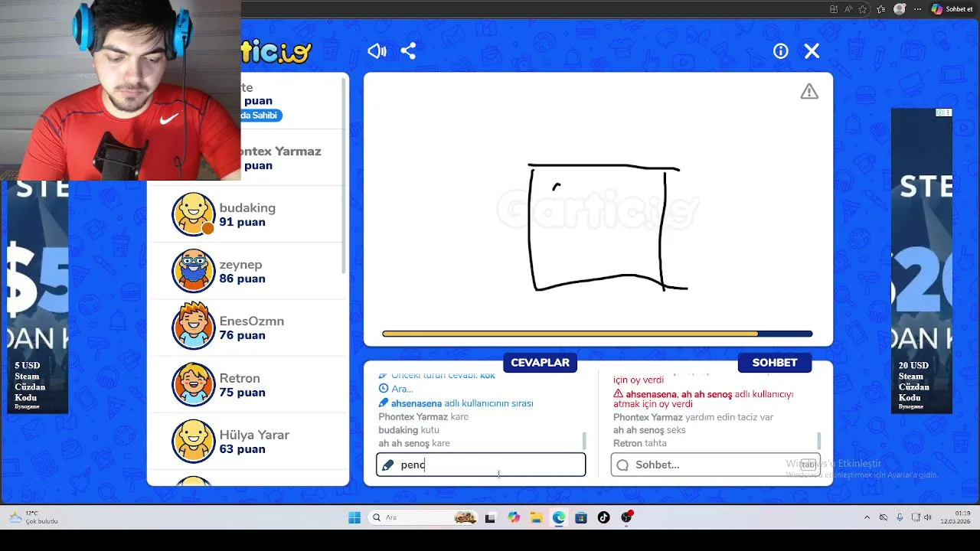Click EnesOzmn's avatar

(193, 328)
